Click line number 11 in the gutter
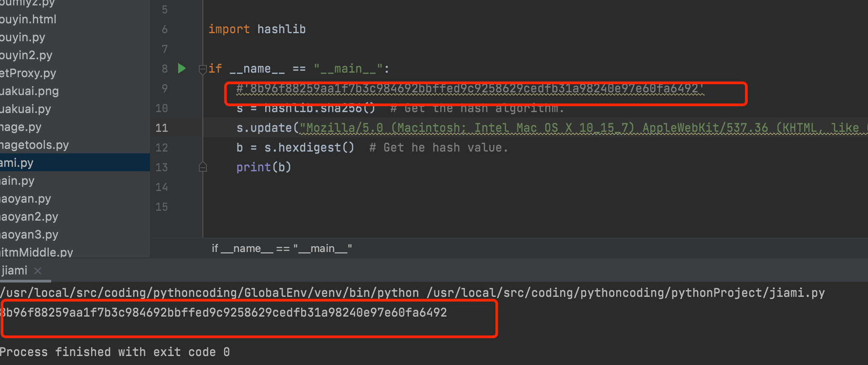Viewport: 868px width, 365px height. click(x=162, y=128)
